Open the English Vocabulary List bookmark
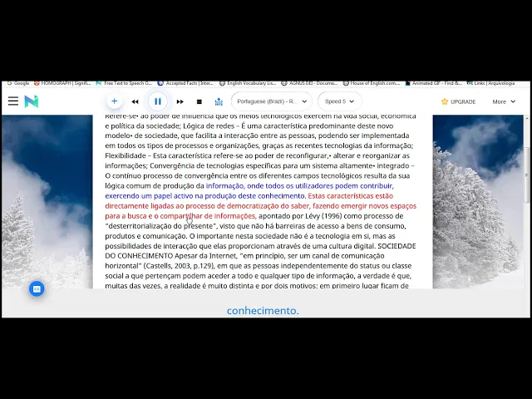Image resolution: width=532 pixels, height=399 pixels. [x=248, y=83]
